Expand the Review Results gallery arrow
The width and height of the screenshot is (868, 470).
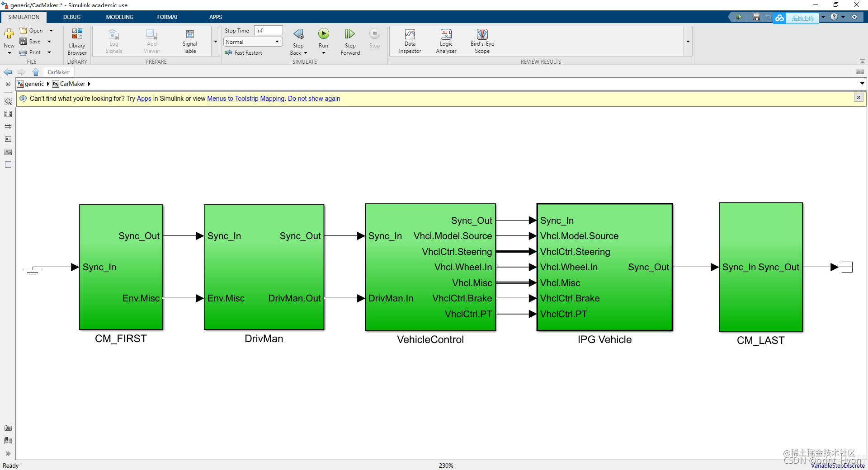coord(688,42)
